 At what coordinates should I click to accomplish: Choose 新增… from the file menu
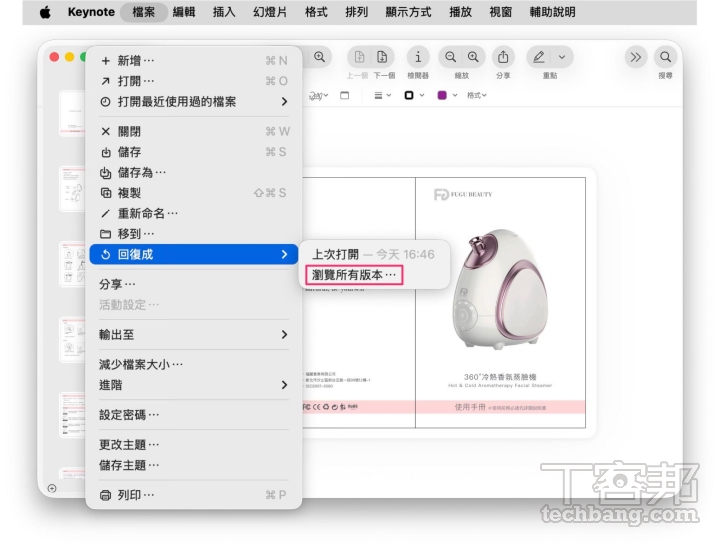click(x=193, y=61)
